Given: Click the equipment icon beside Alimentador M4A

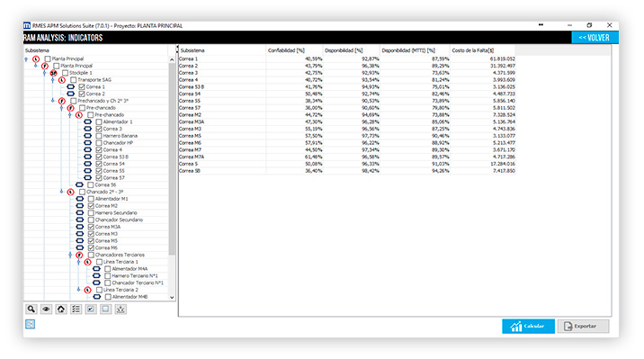Looking at the screenshot, I should coord(96,269).
